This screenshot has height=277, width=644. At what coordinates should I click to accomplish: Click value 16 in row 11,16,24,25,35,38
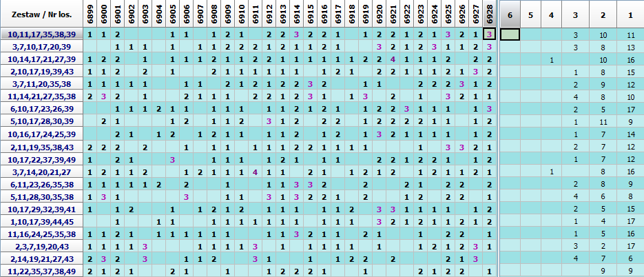(631, 234)
